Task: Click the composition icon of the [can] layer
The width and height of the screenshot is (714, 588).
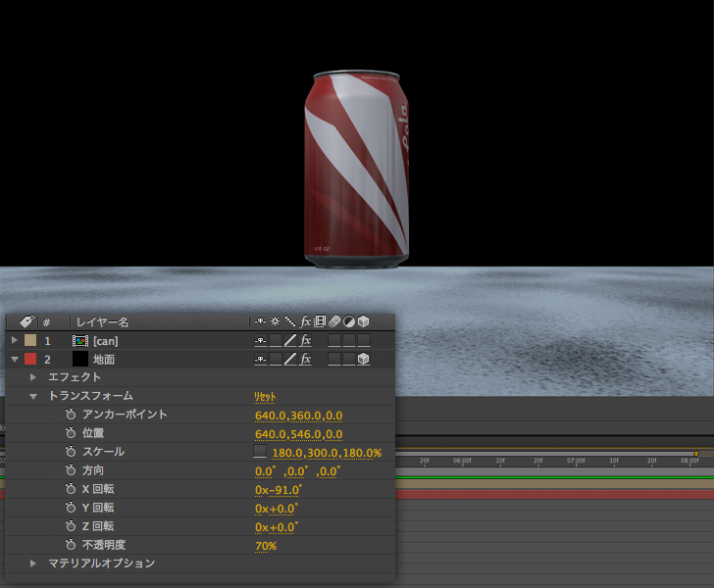Action: (x=79, y=341)
